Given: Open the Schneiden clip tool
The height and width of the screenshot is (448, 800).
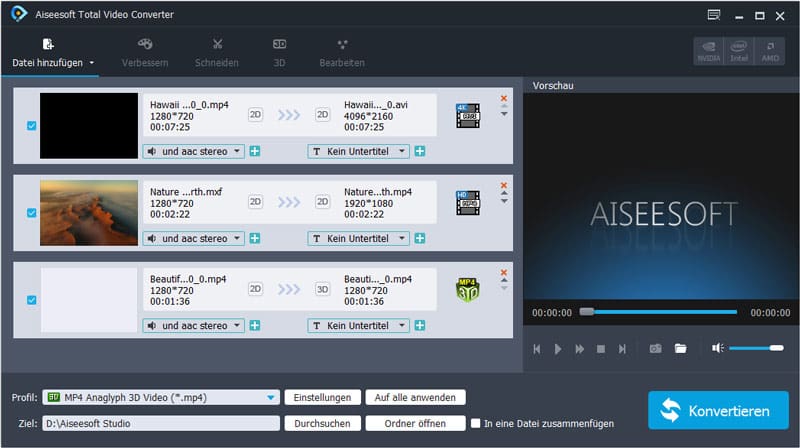Looking at the screenshot, I should pyautogui.click(x=217, y=53).
